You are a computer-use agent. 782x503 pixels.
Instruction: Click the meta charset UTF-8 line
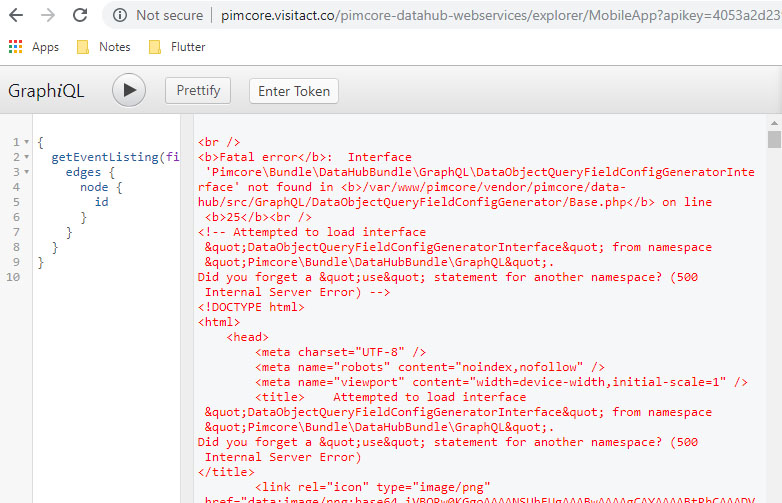point(341,352)
